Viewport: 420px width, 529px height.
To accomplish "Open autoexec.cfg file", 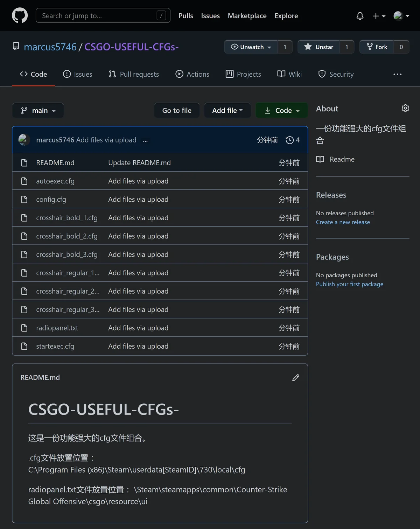I will point(55,181).
